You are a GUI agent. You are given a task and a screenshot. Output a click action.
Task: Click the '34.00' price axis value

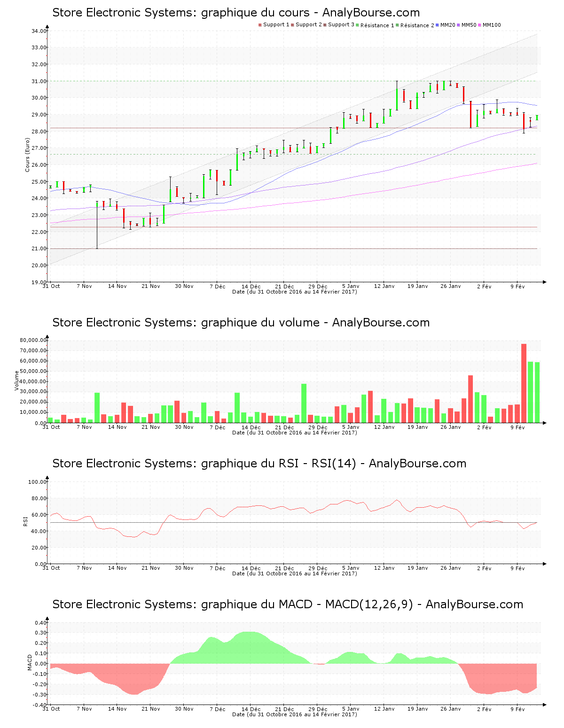(39, 31)
